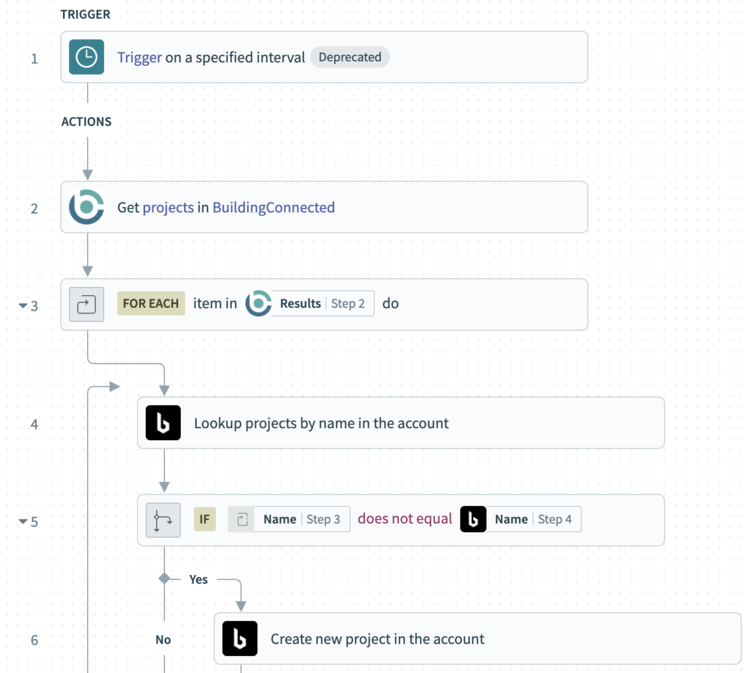Image resolution: width=750 pixels, height=673 pixels.
Task: Collapse step 3 For Each block
Action: pyautogui.click(x=22, y=305)
